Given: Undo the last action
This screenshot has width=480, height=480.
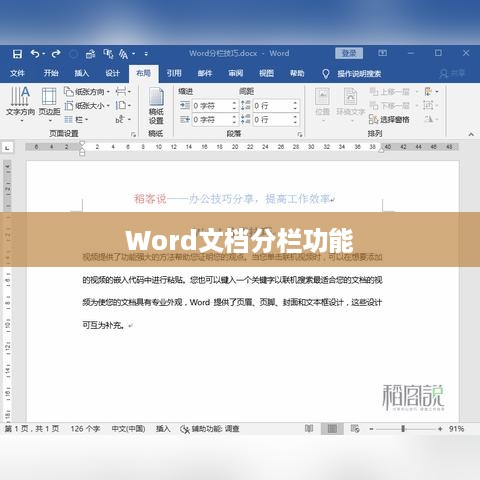Looking at the screenshot, I should pyautogui.click(x=35, y=53).
